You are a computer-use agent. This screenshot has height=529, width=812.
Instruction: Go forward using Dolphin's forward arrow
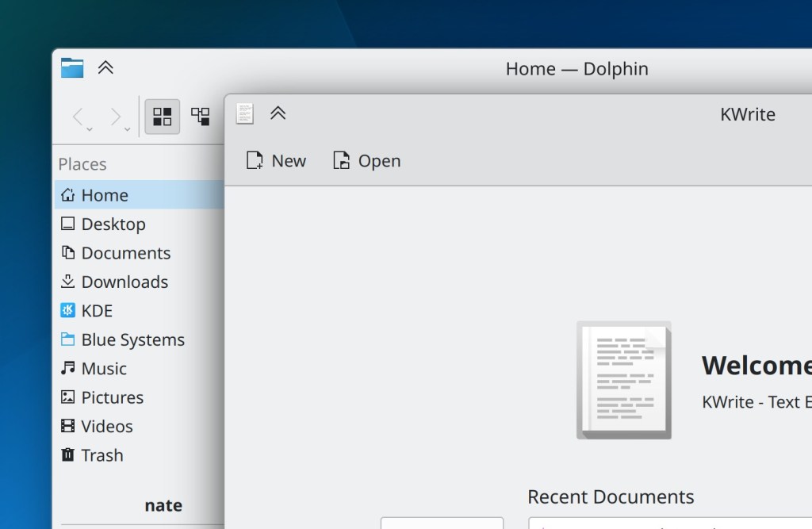(x=117, y=117)
